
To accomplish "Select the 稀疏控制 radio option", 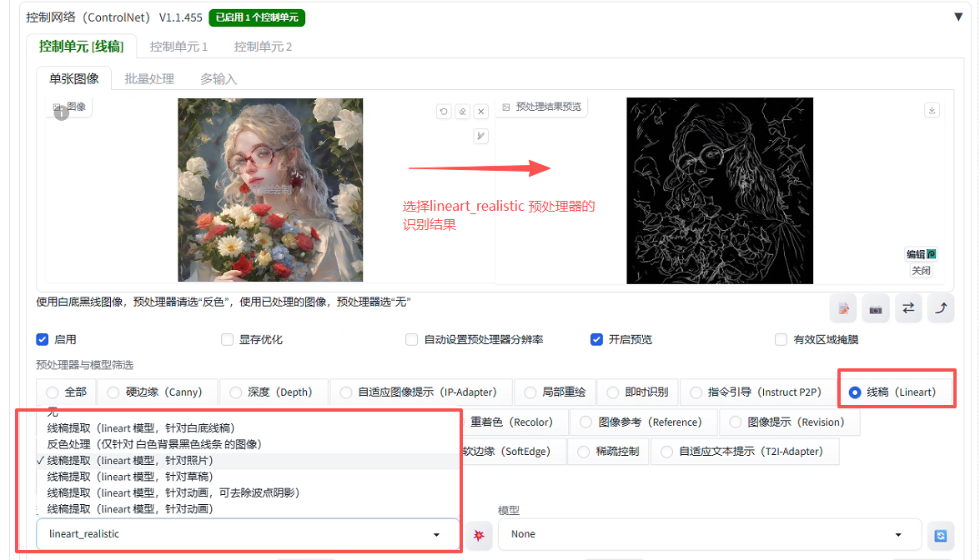I will [x=608, y=452].
